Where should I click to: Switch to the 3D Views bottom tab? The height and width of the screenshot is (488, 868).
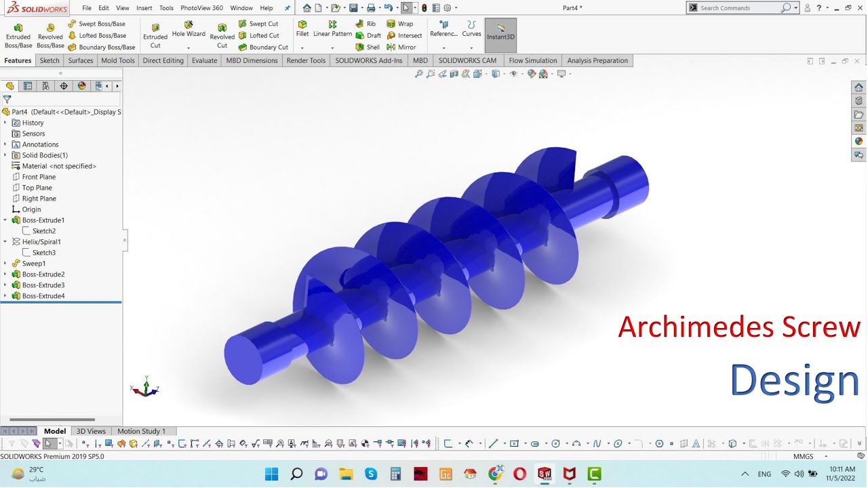[x=91, y=431]
